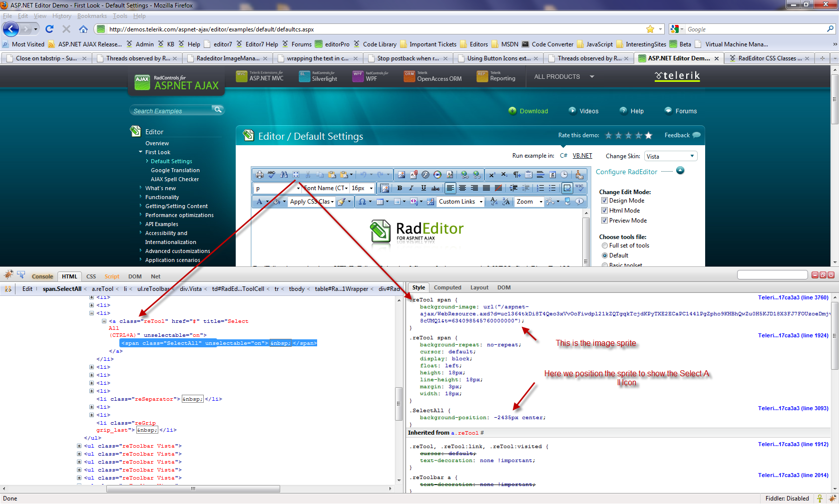Image resolution: width=839 pixels, height=504 pixels.
Task: Select the Default tools file radio
Action: tap(605, 255)
